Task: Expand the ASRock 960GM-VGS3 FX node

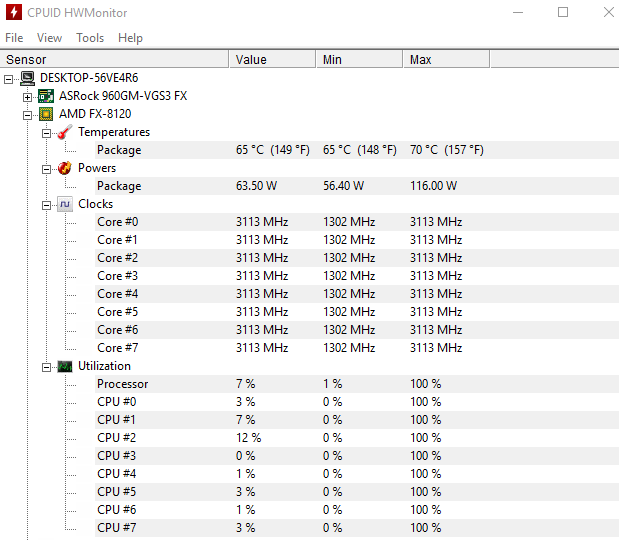Action: tap(27, 97)
